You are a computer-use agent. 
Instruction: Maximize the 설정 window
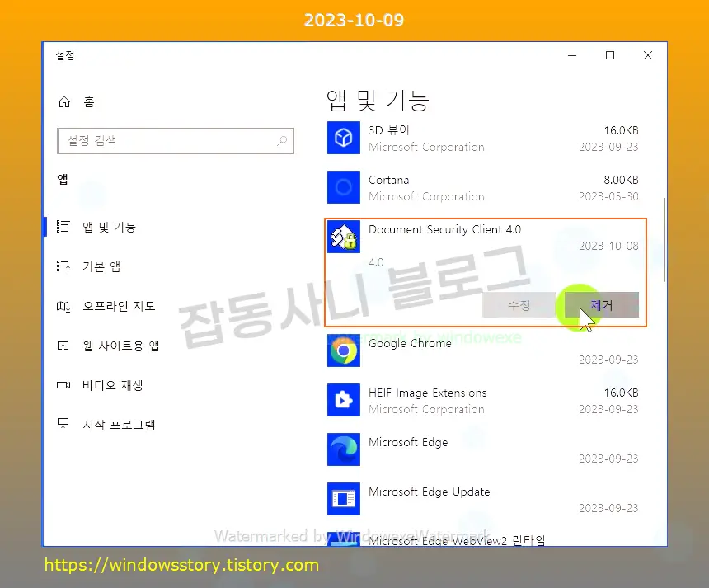click(x=610, y=55)
